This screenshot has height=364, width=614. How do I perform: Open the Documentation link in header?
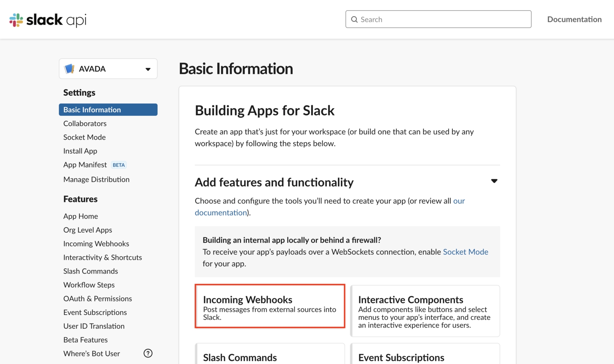pos(574,20)
